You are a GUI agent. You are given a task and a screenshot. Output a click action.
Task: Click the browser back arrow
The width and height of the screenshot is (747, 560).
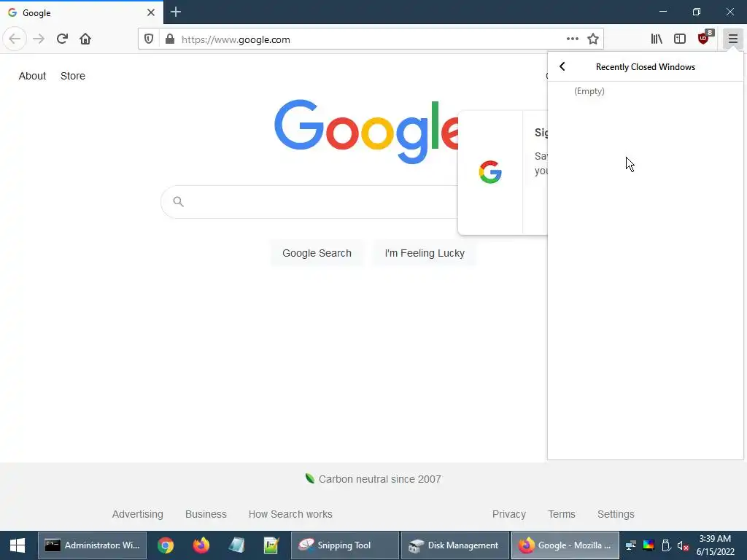[15, 39]
